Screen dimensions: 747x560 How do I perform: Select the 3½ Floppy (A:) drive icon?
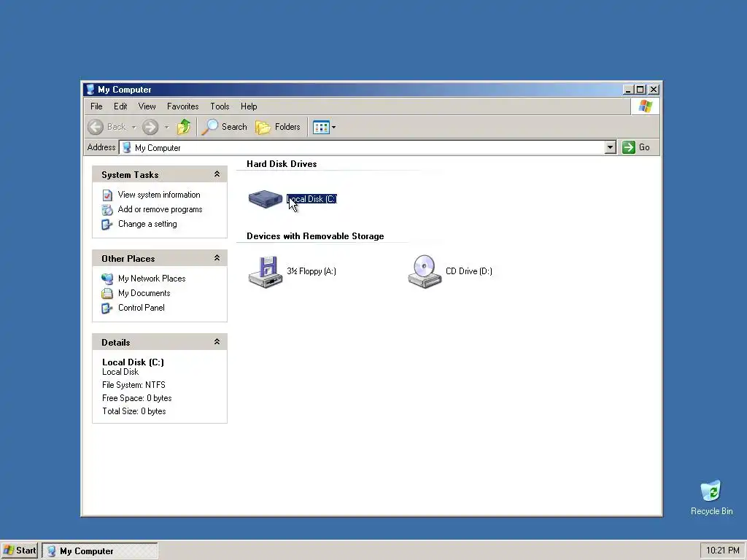point(266,271)
